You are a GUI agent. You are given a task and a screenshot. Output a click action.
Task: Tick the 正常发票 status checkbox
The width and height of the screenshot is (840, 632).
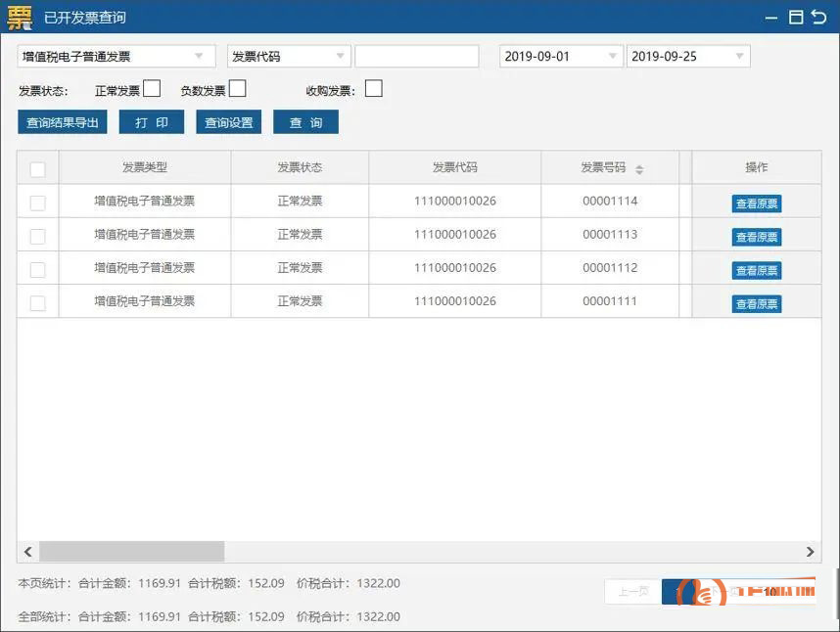152,88
